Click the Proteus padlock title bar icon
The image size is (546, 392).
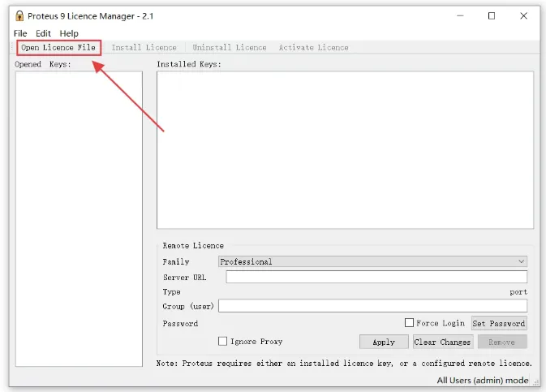click(19, 15)
